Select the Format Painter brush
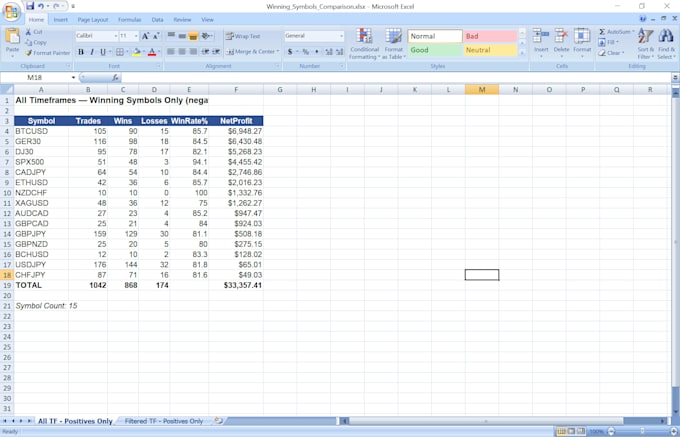Screen dimensions: 680x437 point(29,53)
